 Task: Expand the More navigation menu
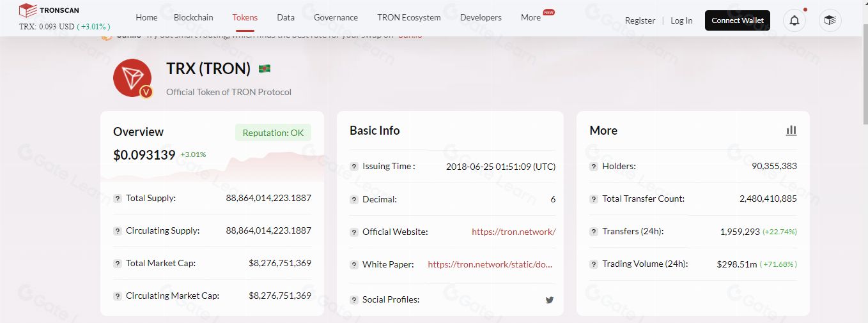tap(531, 18)
